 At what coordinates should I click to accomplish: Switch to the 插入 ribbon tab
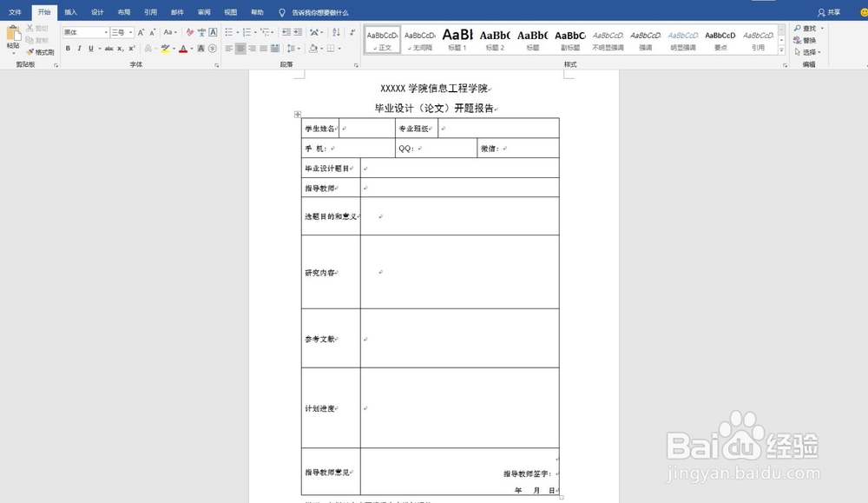69,12
